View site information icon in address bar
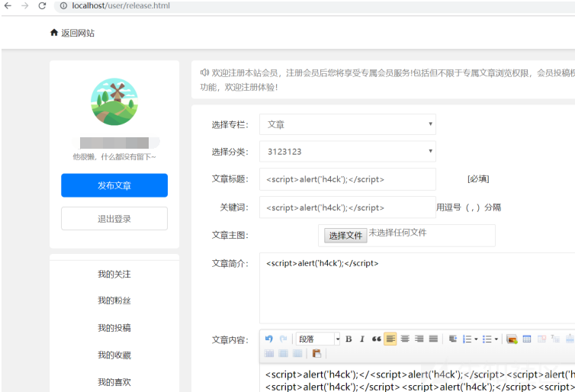The image size is (575, 392). tap(63, 5)
